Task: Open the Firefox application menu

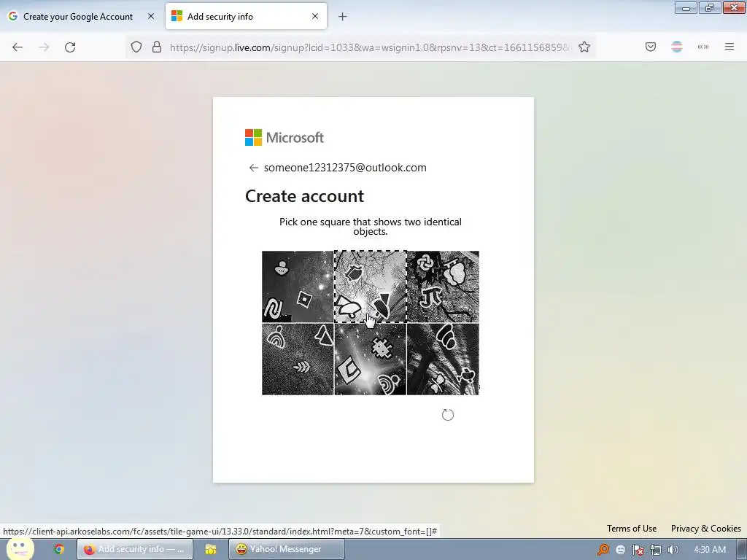Action: click(x=729, y=47)
